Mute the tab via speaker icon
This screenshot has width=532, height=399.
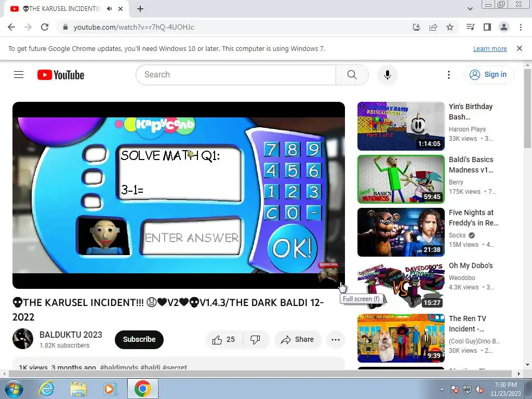click(109, 9)
